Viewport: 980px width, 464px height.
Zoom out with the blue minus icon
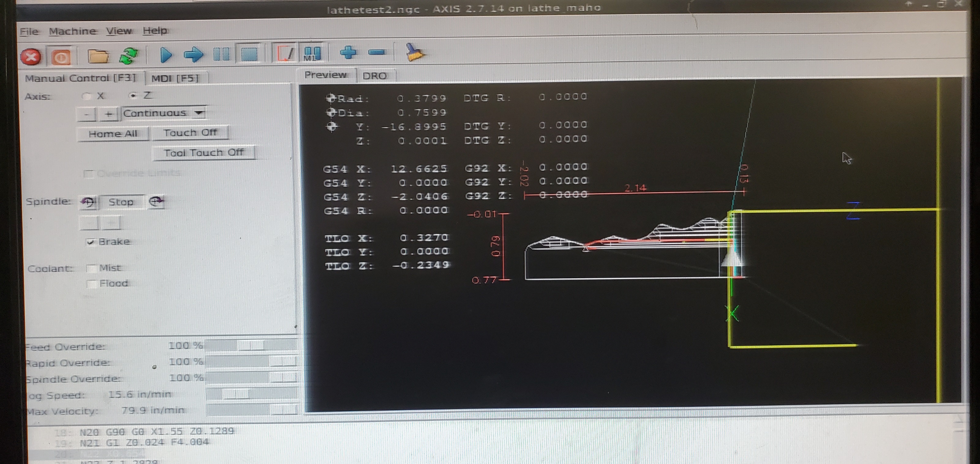[x=377, y=52]
